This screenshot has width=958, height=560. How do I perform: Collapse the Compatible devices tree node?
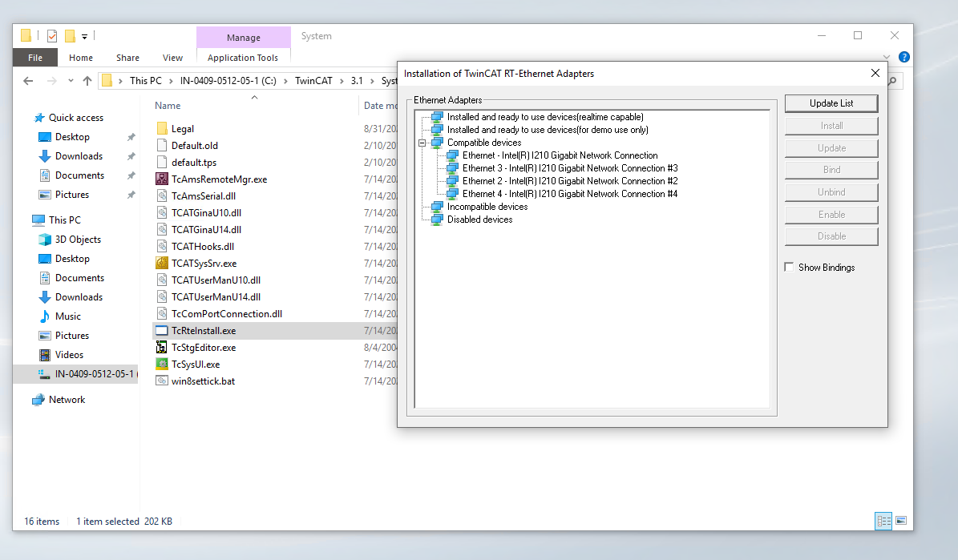pyautogui.click(x=422, y=143)
